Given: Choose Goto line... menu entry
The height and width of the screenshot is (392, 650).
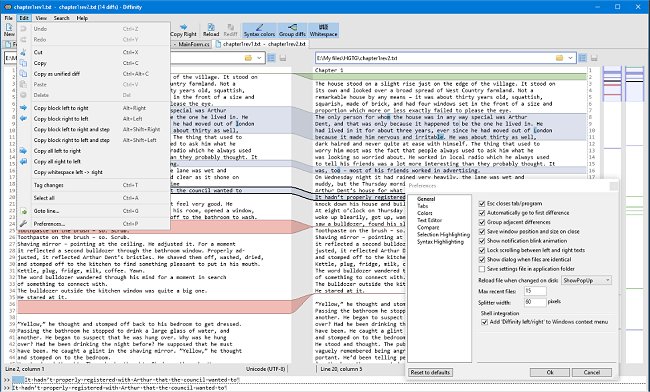Looking at the screenshot, I should coord(94,211).
